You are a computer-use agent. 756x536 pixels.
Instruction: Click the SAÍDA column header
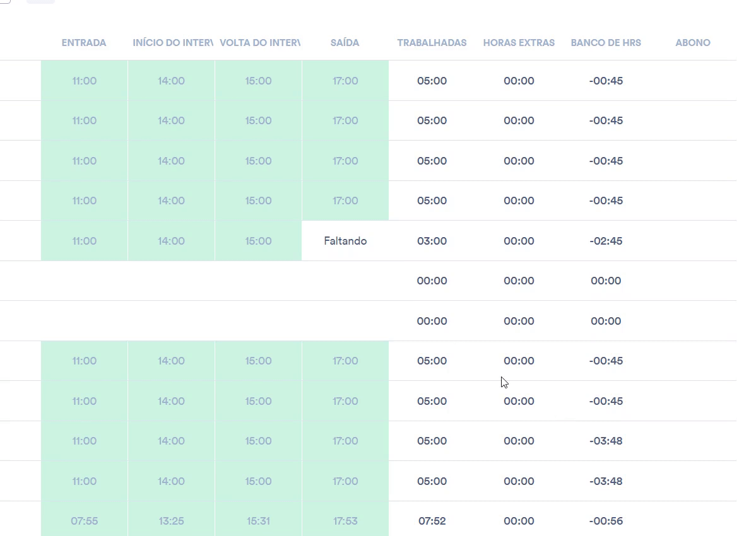[x=345, y=43]
